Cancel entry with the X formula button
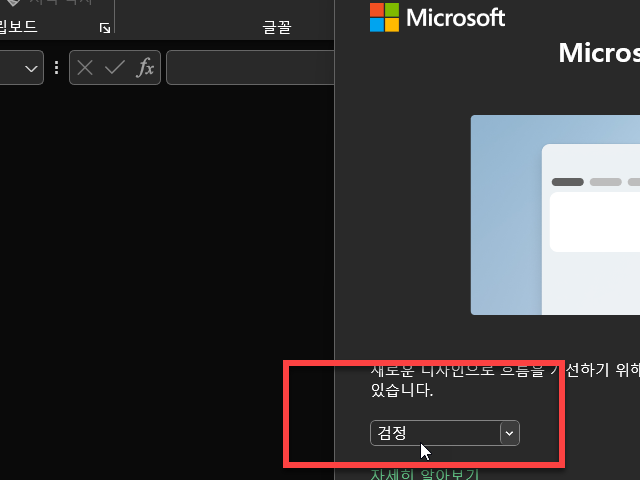The image size is (640, 480). click(85, 68)
